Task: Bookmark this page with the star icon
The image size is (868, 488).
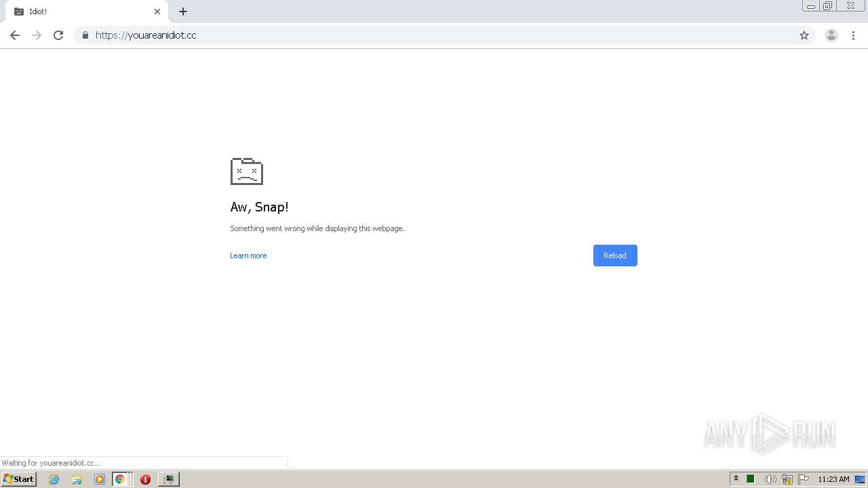Action: coord(804,35)
